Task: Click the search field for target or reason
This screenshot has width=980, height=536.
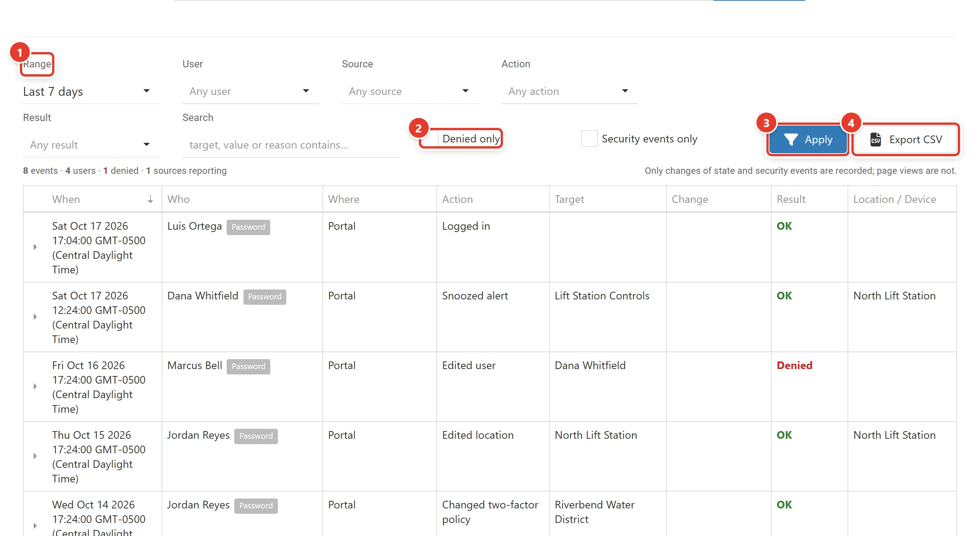Action: 291,145
